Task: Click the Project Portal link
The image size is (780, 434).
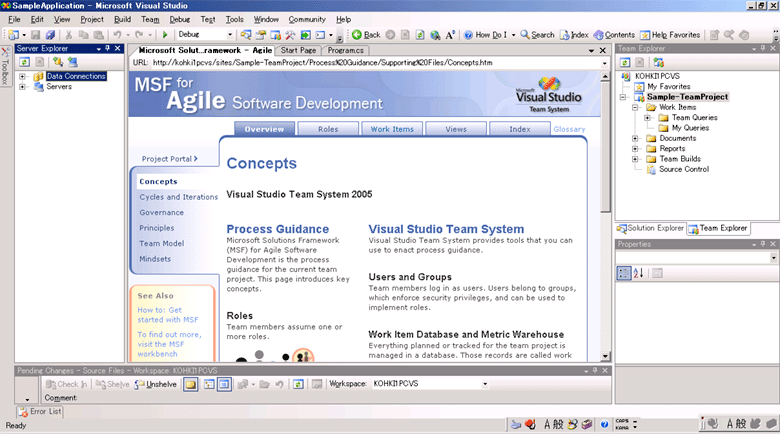Action: coord(170,159)
